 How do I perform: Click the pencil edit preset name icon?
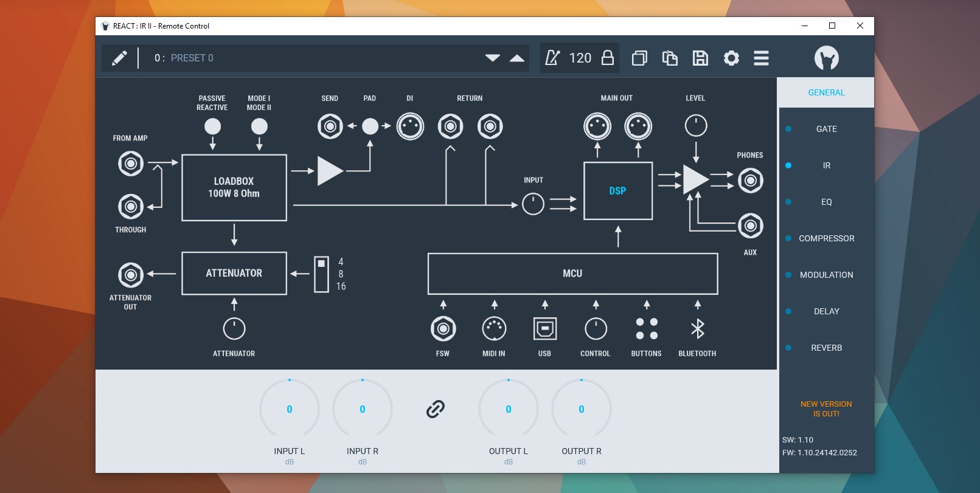[119, 58]
